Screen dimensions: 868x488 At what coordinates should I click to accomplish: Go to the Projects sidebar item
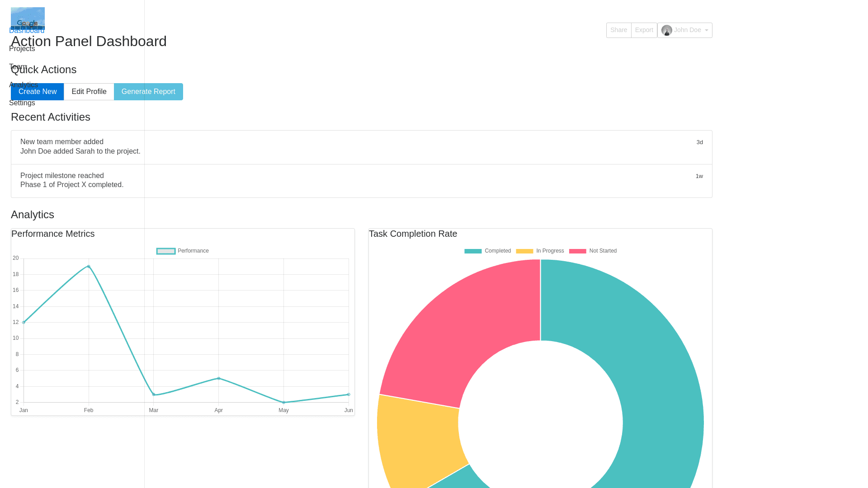22,49
